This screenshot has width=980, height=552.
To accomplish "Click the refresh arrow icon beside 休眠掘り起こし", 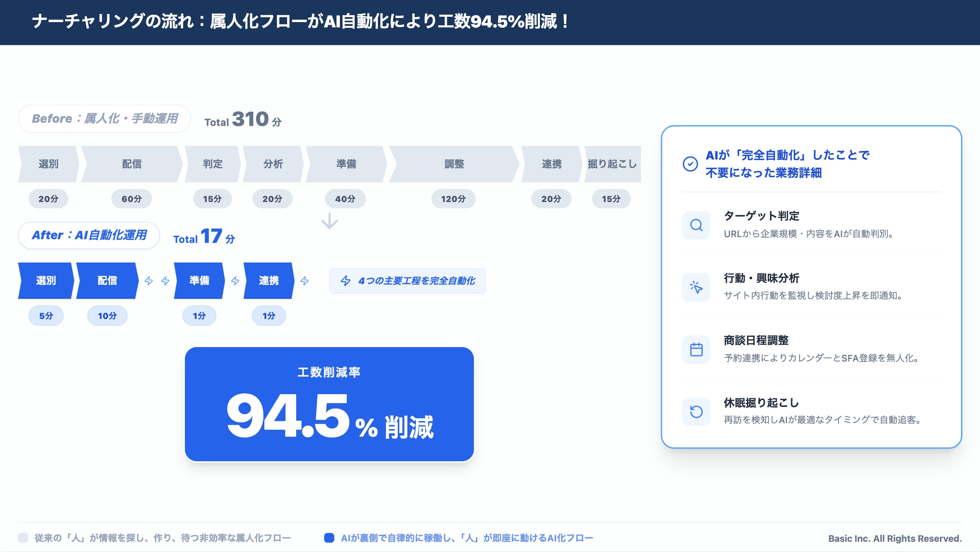I will [696, 411].
